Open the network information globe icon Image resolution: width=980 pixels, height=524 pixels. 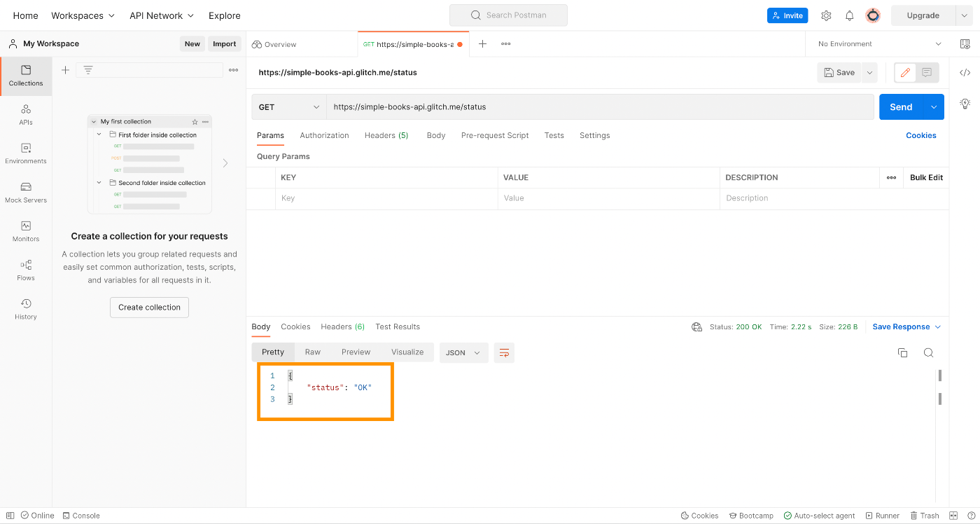click(696, 326)
